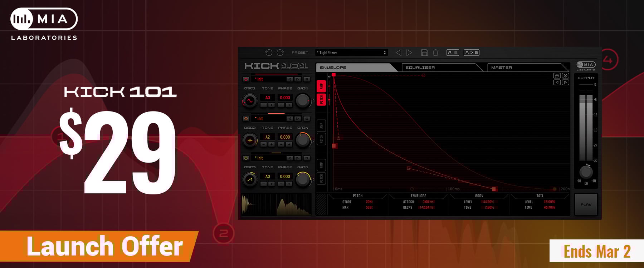
Task: Click the redo arrow icon
Action: pyautogui.click(x=280, y=53)
